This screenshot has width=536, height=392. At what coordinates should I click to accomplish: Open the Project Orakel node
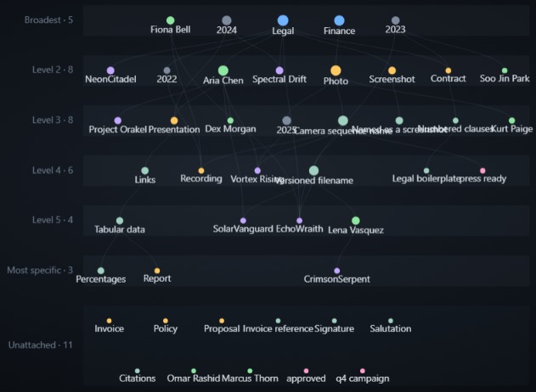click(117, 120)
